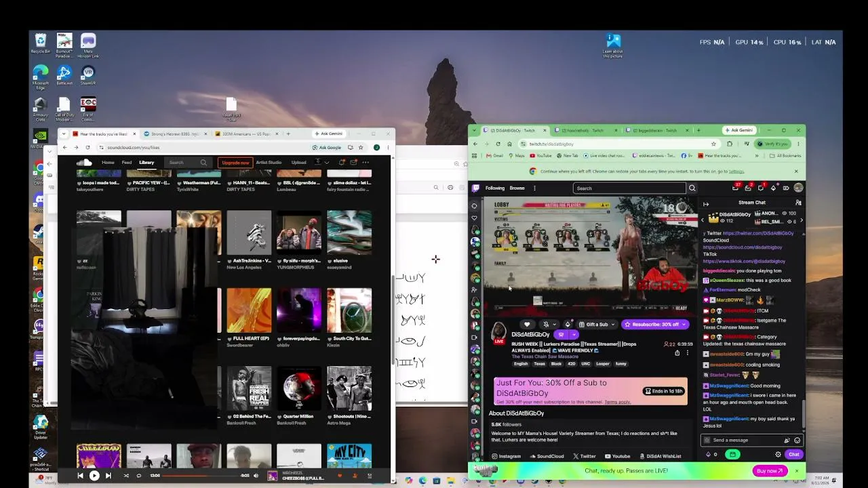Screen dimensions: 868x488
Task: Open Twitch notifications inbox icon
Action: coord(749,188)
